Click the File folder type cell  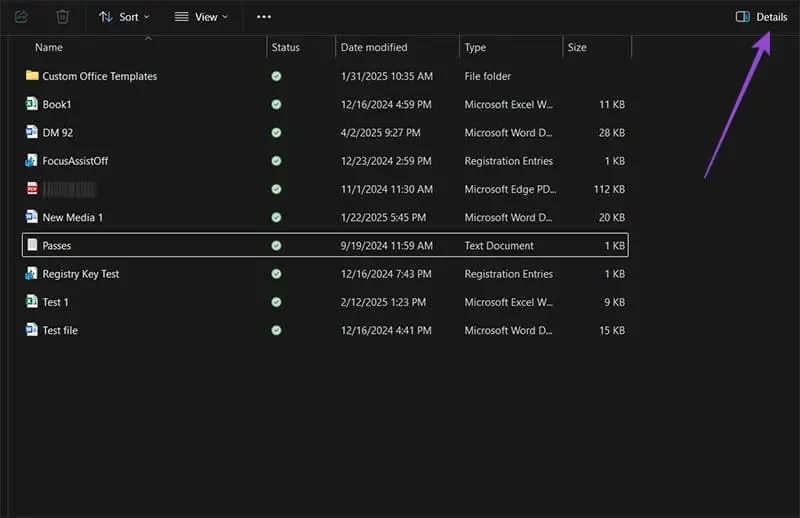(x=487, y=76)
